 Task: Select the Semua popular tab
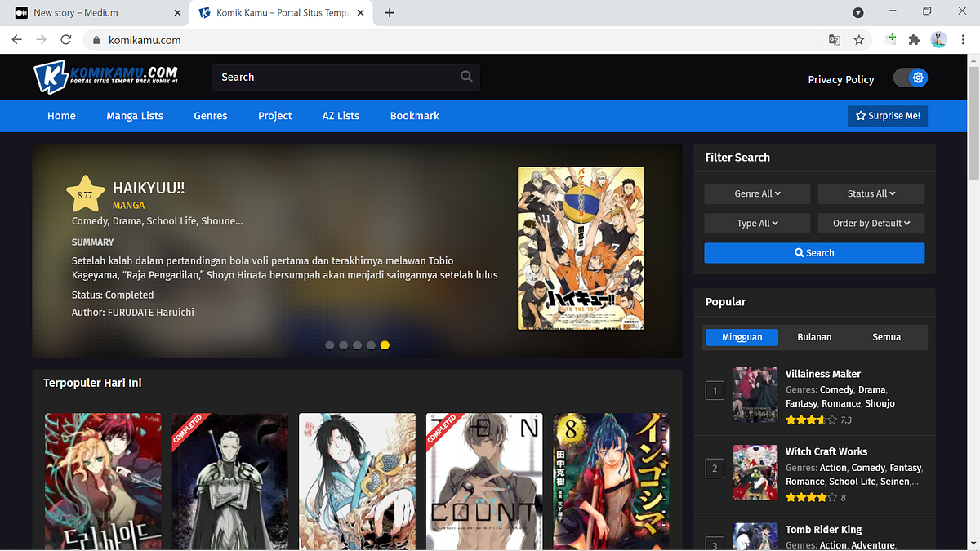(x=887, y=337)
